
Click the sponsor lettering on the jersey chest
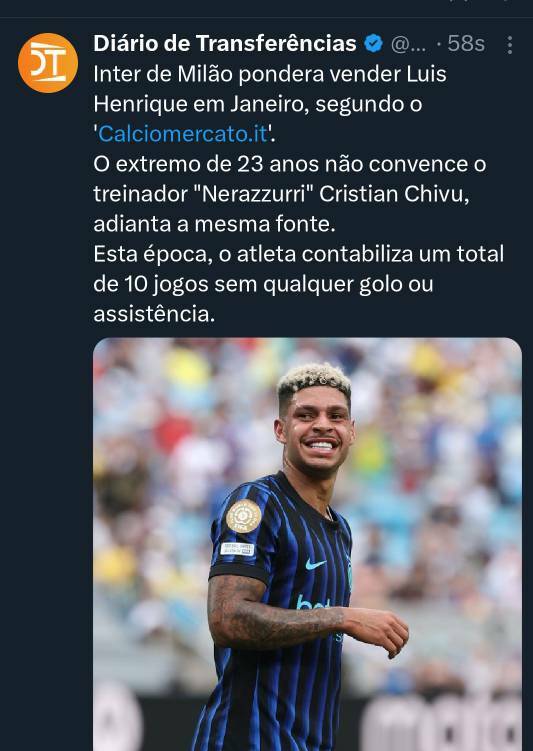[x=313, y=603]
